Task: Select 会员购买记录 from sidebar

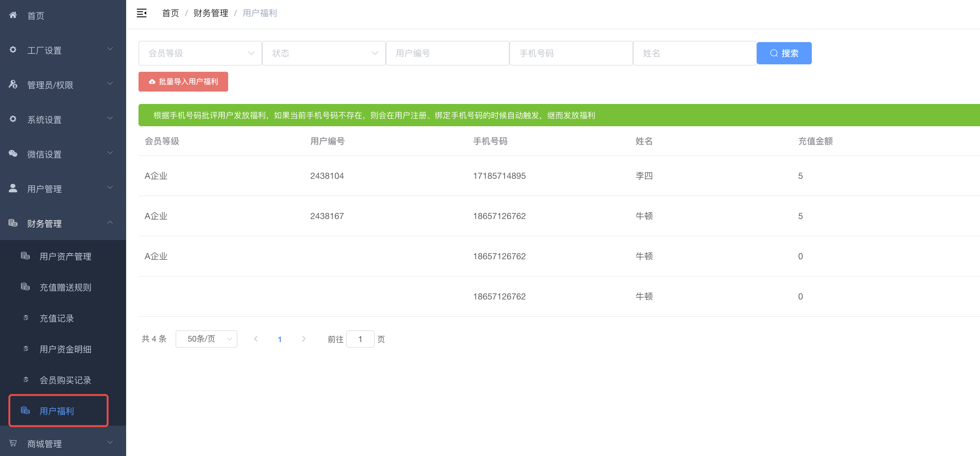Action: coord(66,380)
